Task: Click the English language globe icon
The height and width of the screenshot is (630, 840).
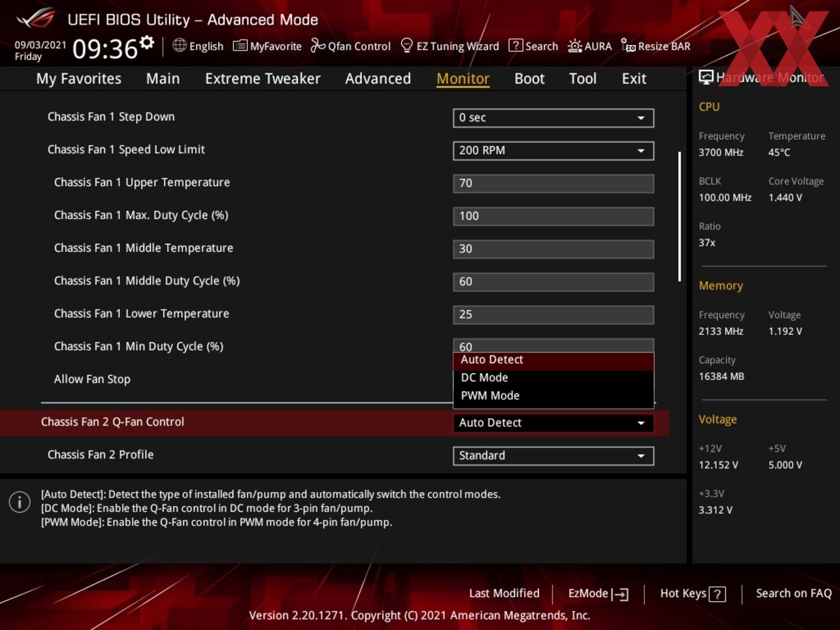Action: (179, 45)
